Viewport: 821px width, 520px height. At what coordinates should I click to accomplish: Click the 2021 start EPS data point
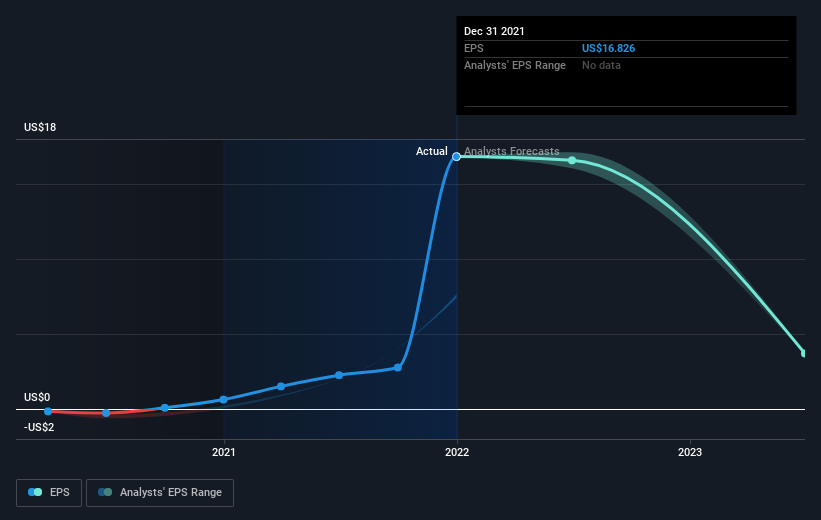224,400
